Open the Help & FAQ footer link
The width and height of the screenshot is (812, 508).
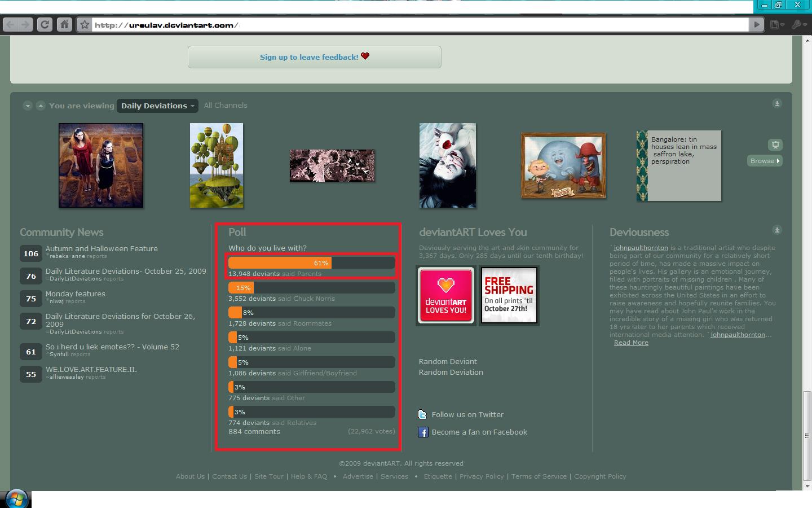tap(308, 476)
